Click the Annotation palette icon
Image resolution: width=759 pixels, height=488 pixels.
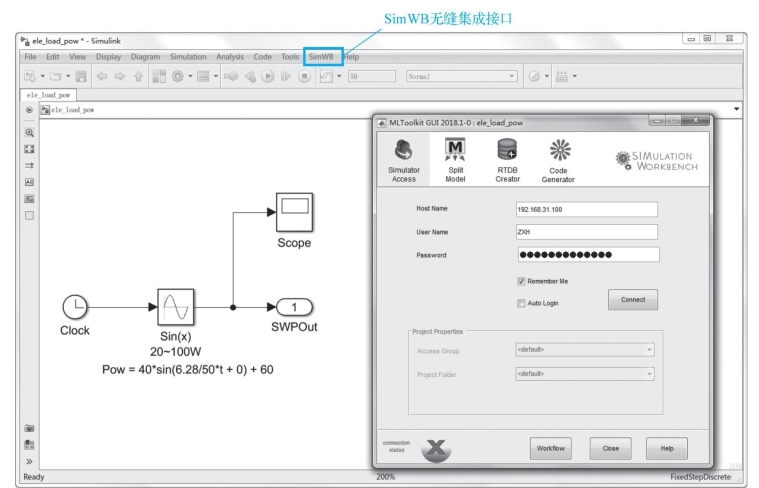click(30, 182)
